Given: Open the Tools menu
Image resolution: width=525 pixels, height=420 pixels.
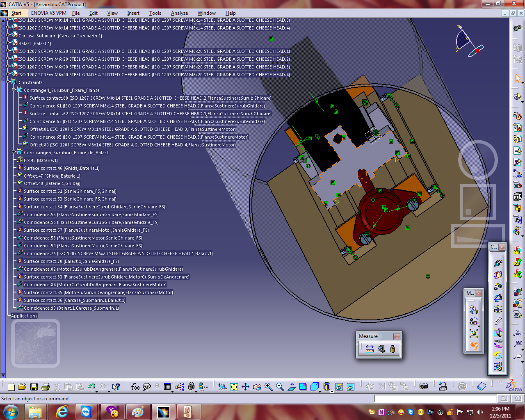Looking at the screenshot, I should tap(155, 13).
